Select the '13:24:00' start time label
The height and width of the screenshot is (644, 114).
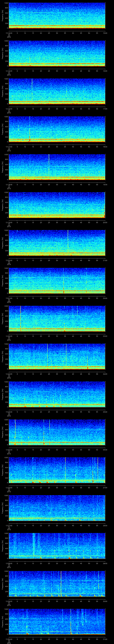(9, 412)
